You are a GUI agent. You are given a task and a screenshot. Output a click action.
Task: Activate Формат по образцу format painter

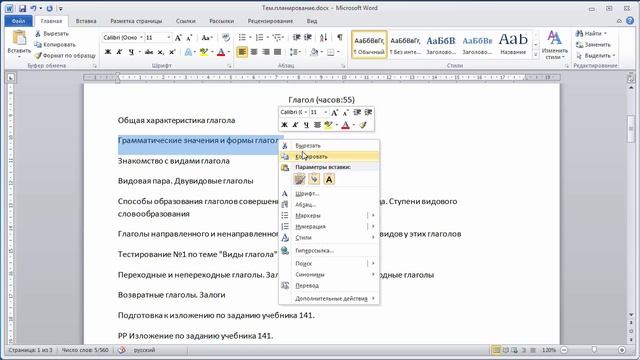[x=65, y=55]
